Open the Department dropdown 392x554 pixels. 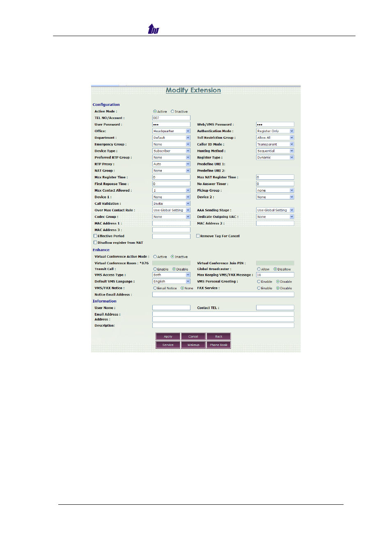tap(171, 137)
